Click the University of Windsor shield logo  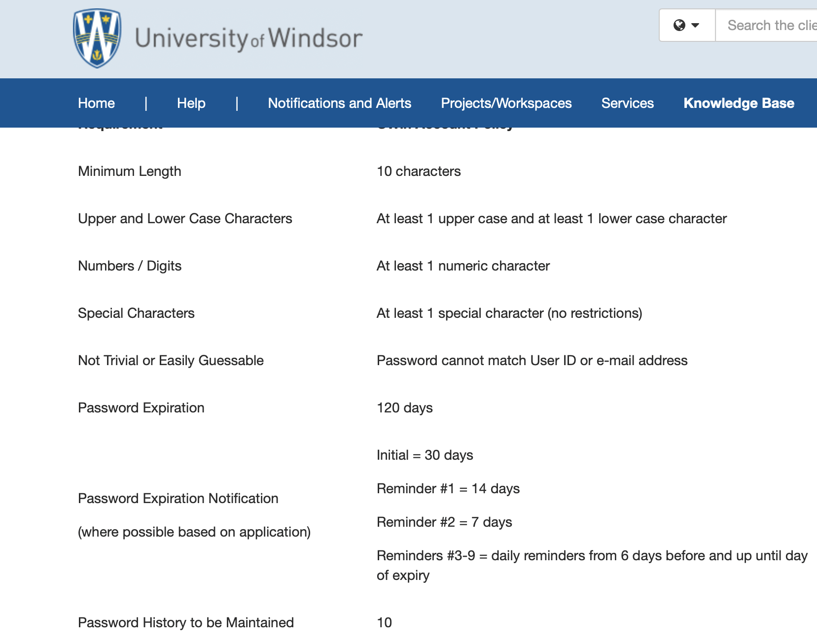(x=97, y=38)
